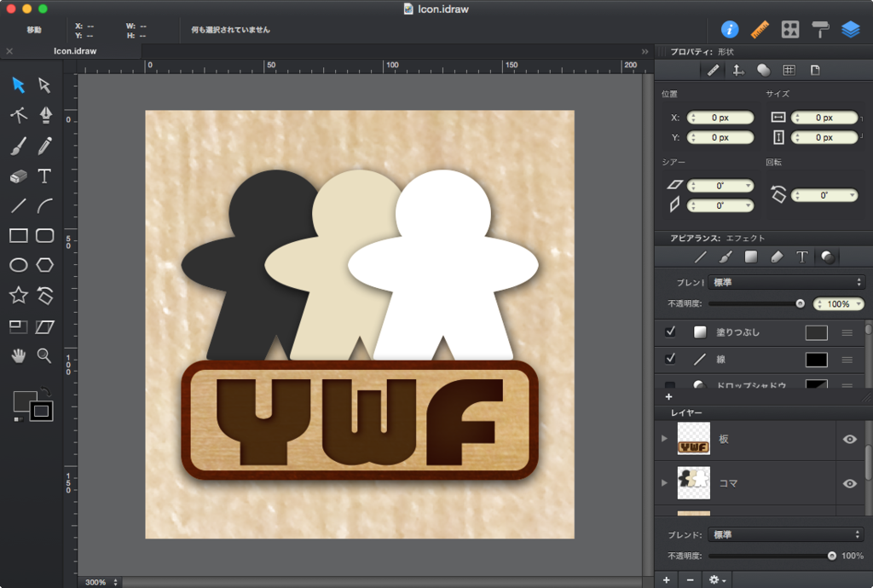
Task: Open the opacity 100% dropdown
Action: (859, 303)
